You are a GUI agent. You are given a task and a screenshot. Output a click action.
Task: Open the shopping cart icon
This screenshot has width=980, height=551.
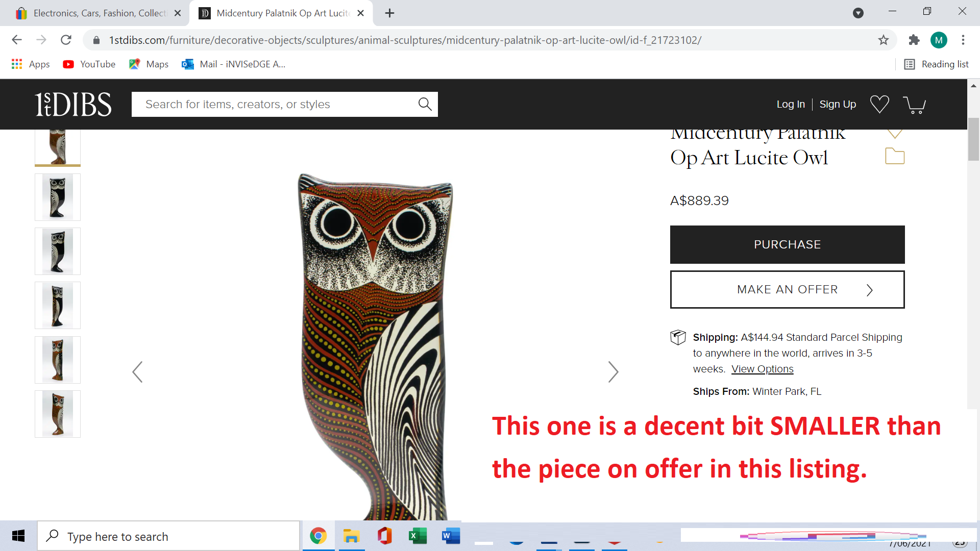point(914,105)
